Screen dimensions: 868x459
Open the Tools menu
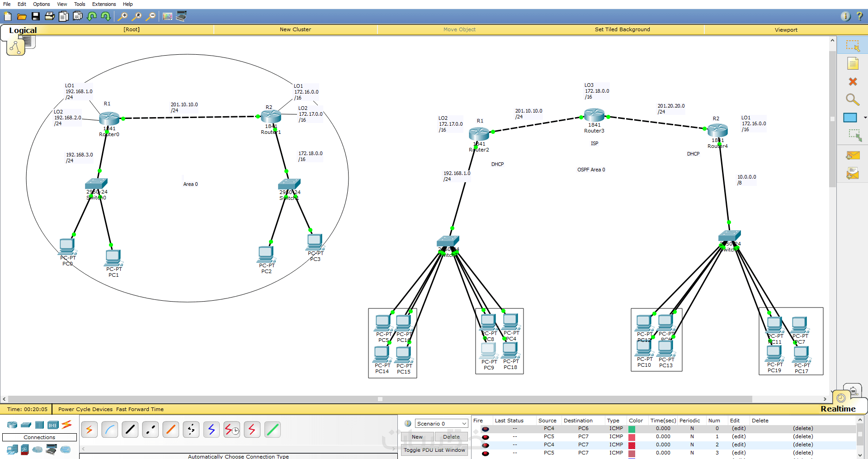[x=80, y=4]
